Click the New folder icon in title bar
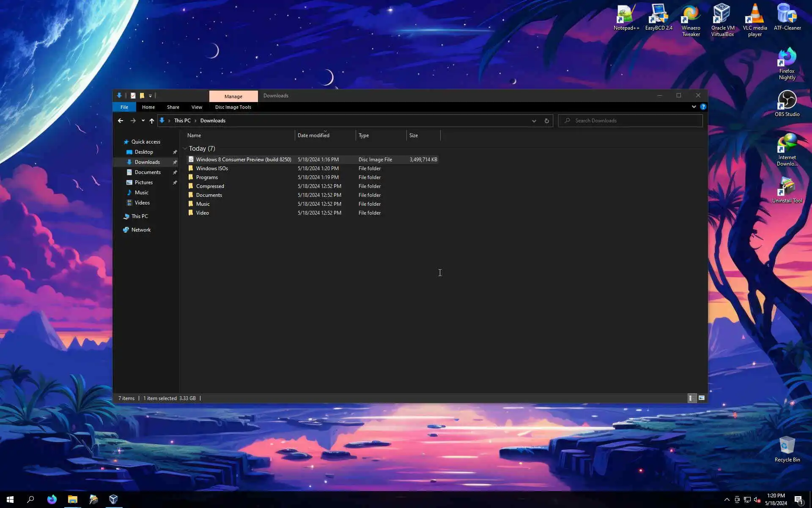Screen dimensions: 812x508 coord(142,96)
